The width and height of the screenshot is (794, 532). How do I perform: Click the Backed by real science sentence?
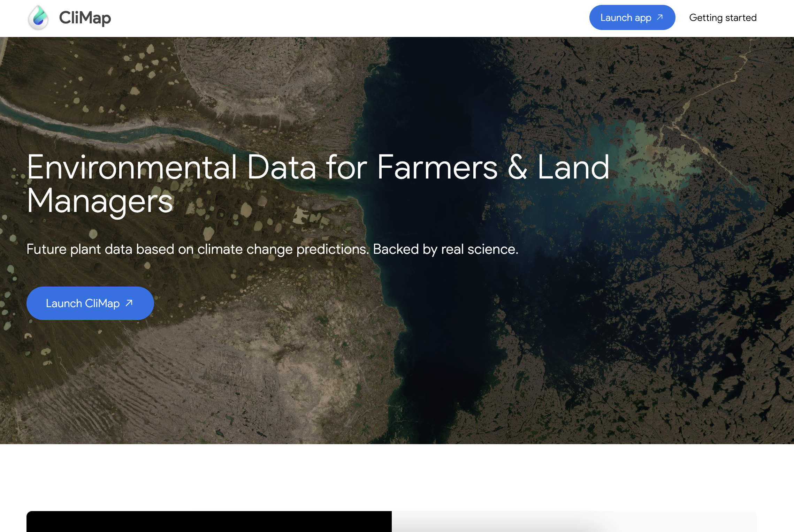pos(445,249)
